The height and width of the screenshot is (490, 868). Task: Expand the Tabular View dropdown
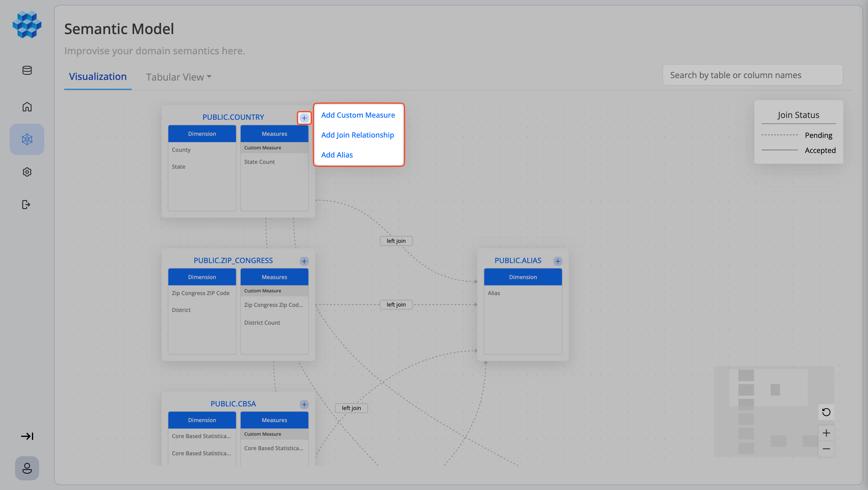pos(179,77)
